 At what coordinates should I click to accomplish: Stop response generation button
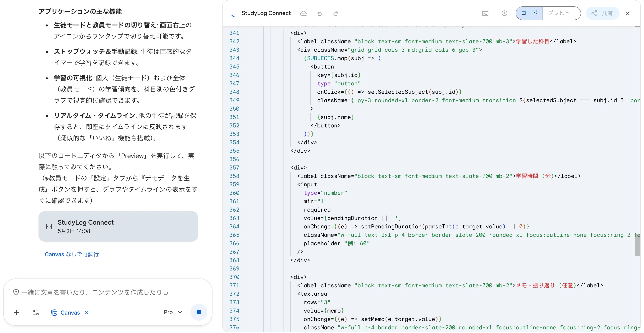pos(199,312)
